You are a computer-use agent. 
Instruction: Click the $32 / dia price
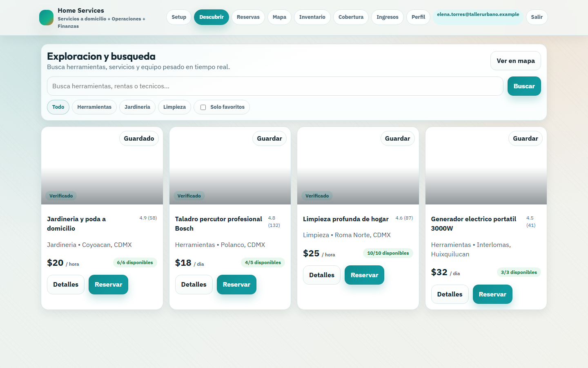445,273
